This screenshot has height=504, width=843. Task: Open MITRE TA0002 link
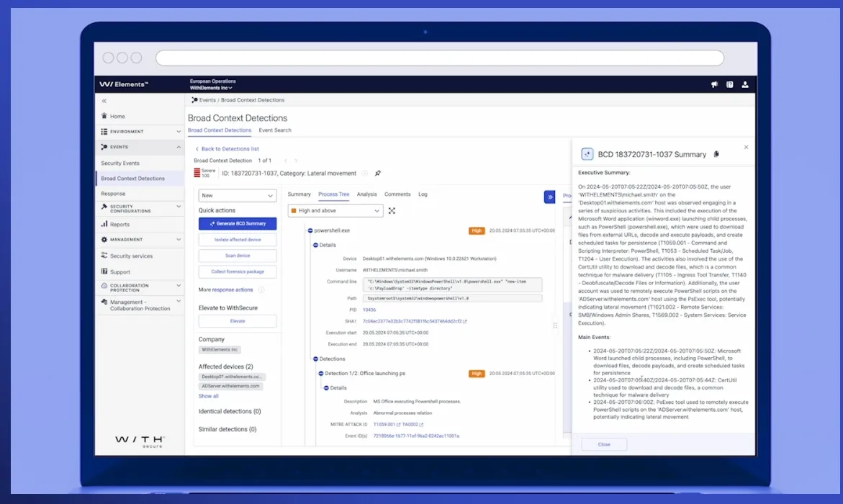413,424
